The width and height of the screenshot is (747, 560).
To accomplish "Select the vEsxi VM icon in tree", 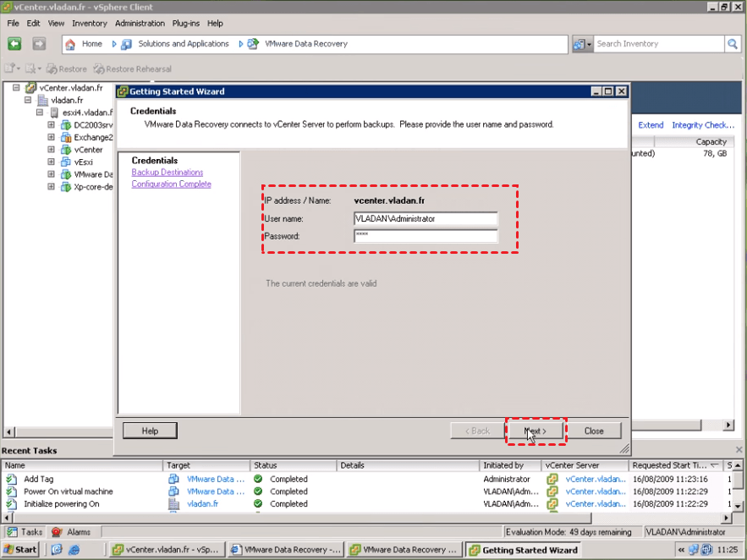I will point(66,162).
